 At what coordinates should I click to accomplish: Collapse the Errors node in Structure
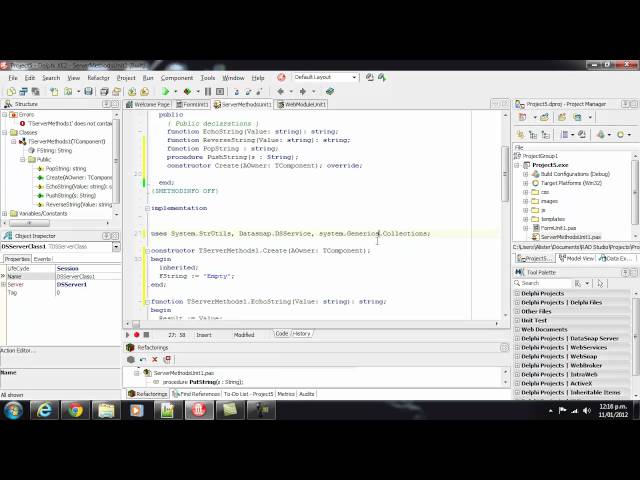point(4,115)
